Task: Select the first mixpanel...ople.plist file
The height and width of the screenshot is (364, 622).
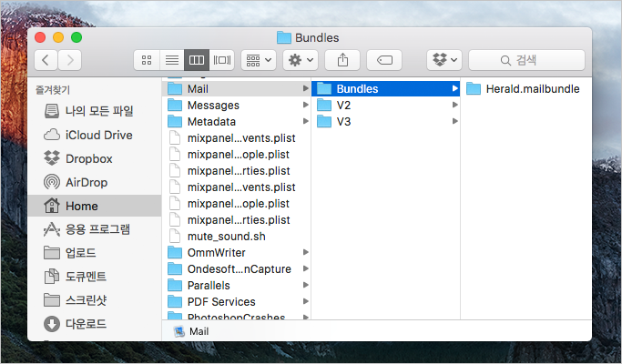Action: (x=237, y=154)
